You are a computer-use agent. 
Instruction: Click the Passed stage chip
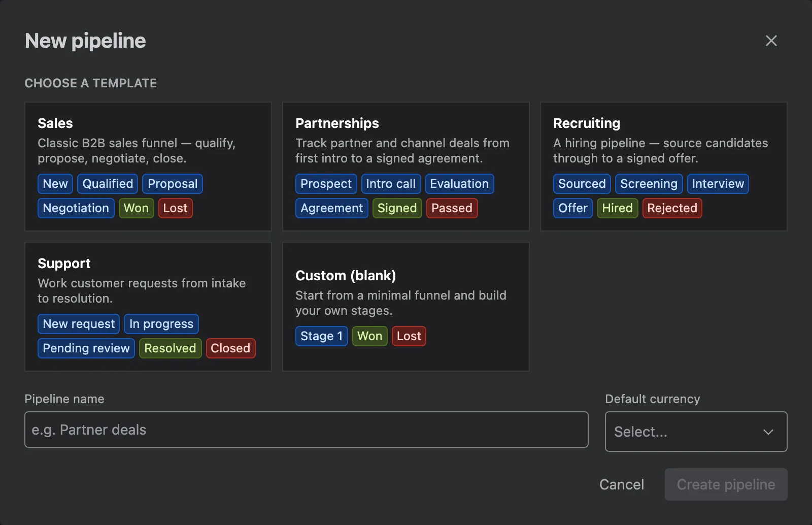pyautogui.click(x=452, y=208)
